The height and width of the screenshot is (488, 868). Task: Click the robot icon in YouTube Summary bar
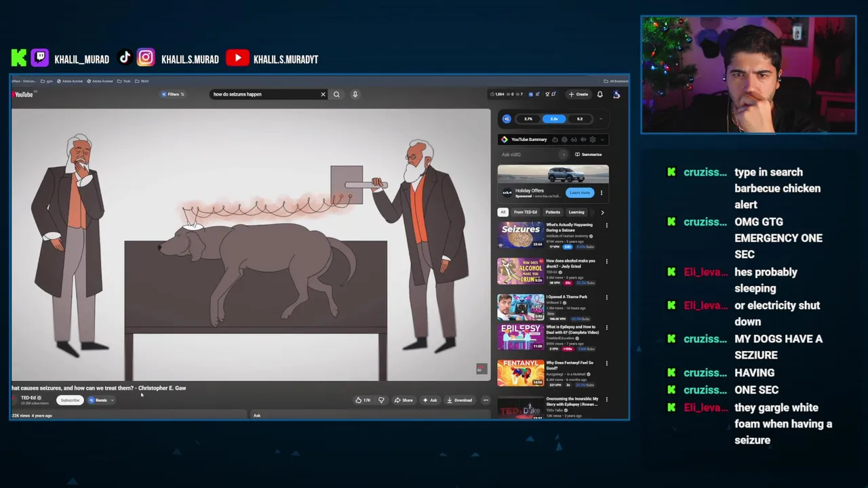pyautogui.click(x=555, y=140)
